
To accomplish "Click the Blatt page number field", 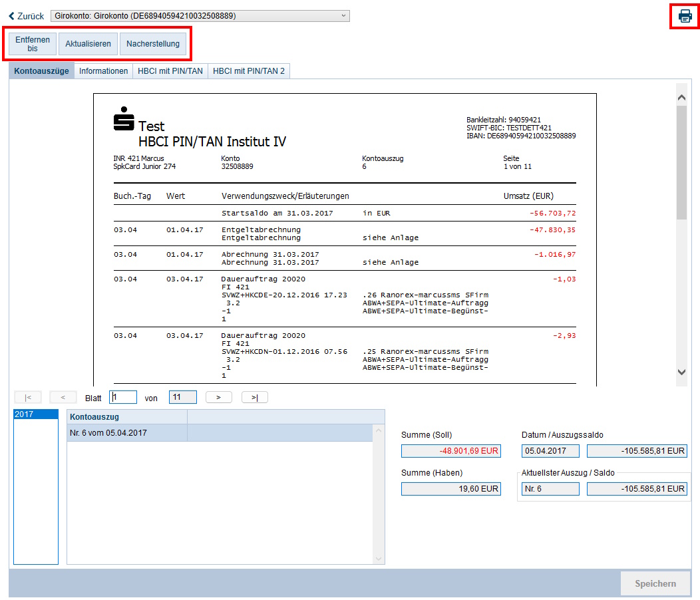I will (123, 397).
